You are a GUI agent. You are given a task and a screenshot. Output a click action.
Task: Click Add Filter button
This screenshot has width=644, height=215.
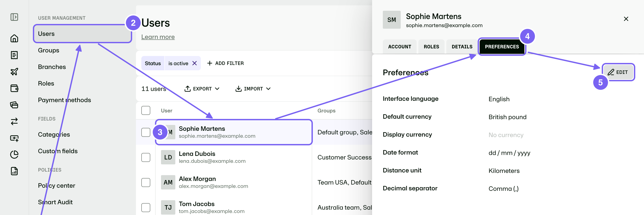(225, 63)
